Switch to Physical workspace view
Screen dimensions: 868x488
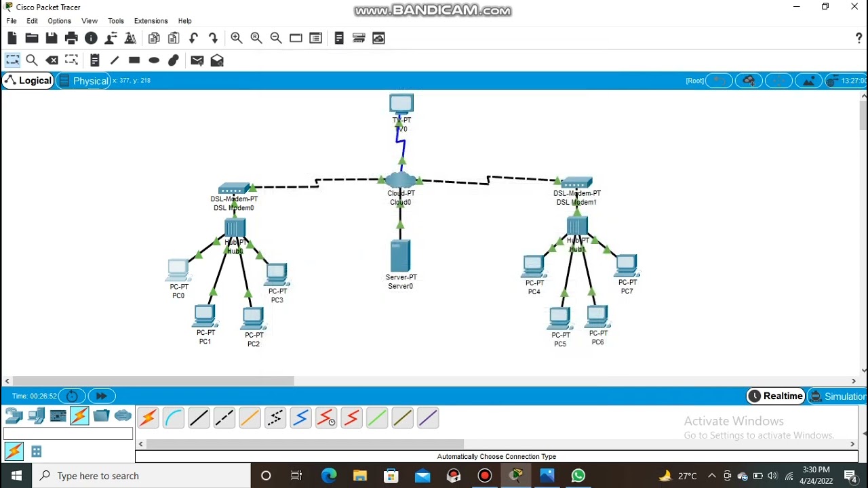(83, 81)
